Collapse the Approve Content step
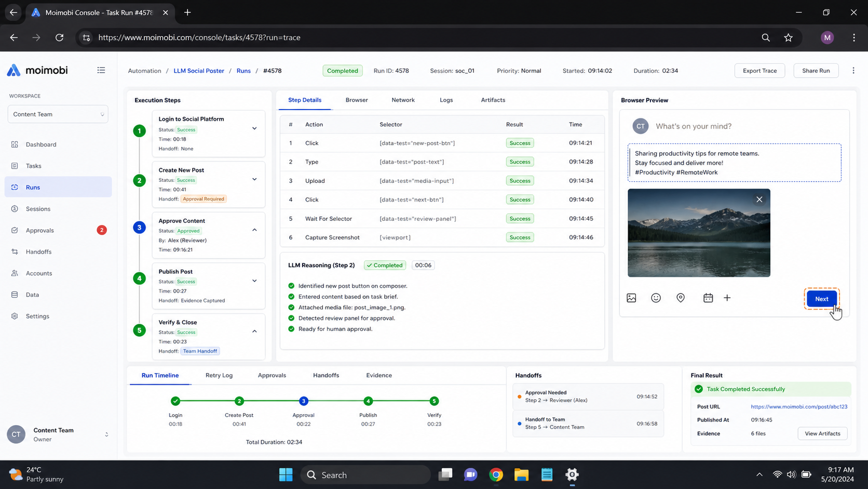This screenshot has width=868, height=489. pos(254,230)
